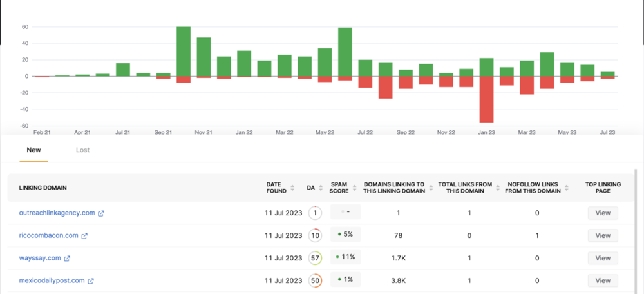
Task: Switch to the Lost tab
Action: tap(82, 150)
